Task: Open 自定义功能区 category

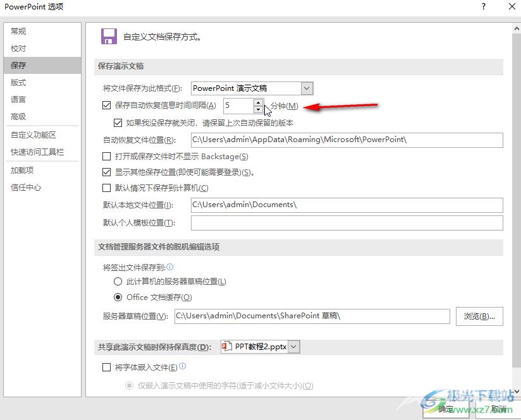Action: tap(42, 135)
